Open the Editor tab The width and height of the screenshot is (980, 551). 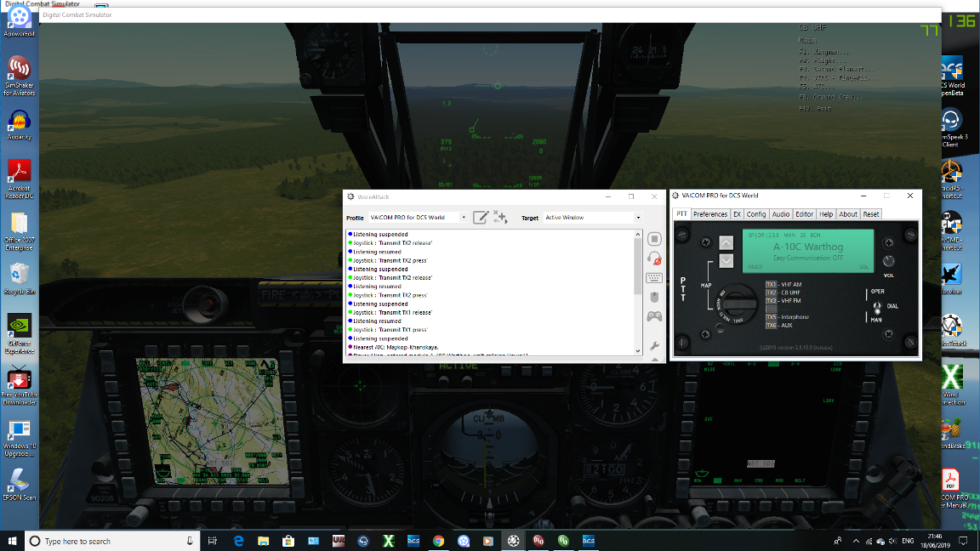(804, 214)
